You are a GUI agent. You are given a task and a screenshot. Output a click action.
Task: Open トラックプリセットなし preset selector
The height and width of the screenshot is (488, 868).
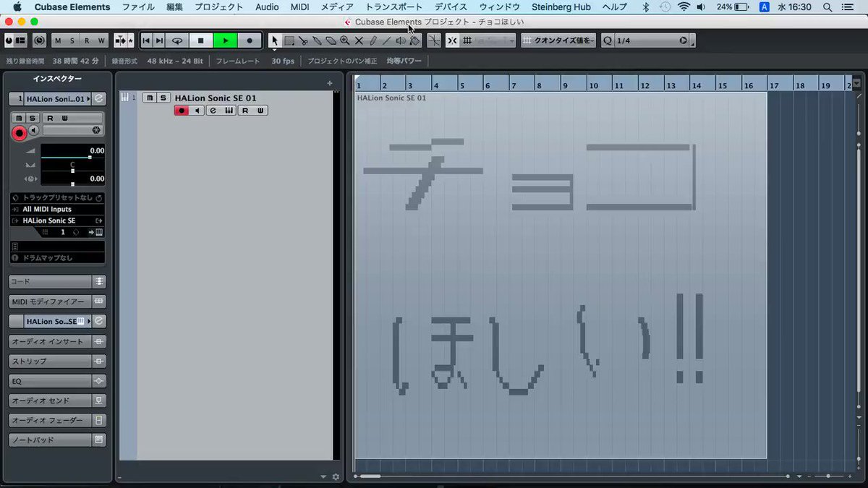pyautogui.click(x=57, y=197)
